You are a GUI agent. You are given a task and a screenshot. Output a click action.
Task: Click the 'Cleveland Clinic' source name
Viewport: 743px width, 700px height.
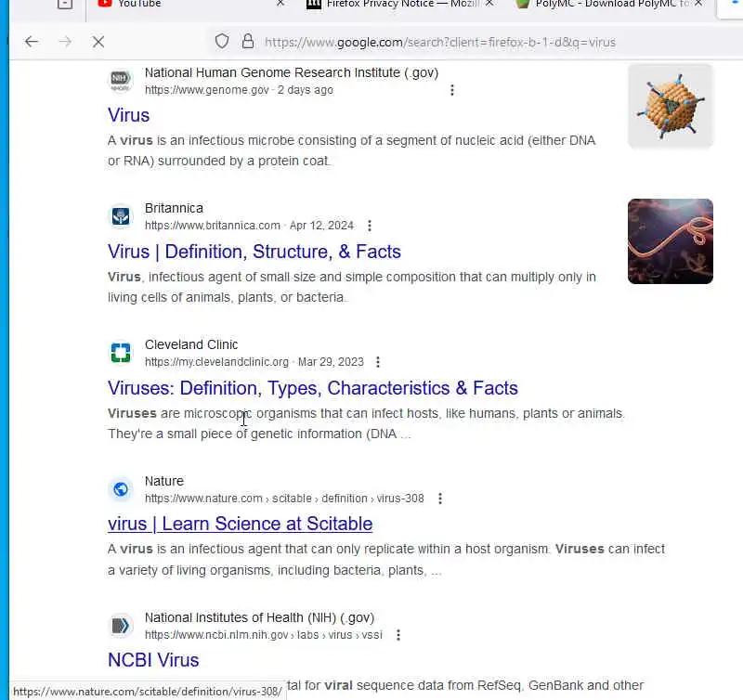[x=191, y=344]
